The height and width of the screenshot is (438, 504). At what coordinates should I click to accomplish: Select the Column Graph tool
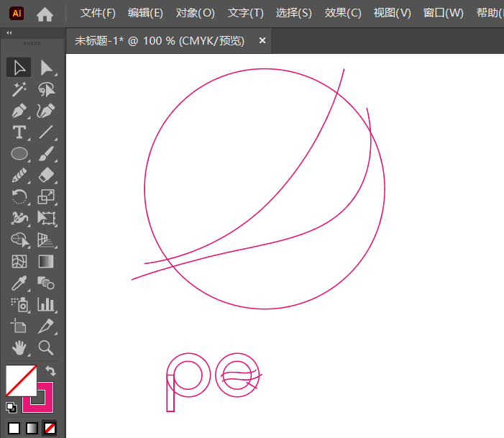[46, 304]
